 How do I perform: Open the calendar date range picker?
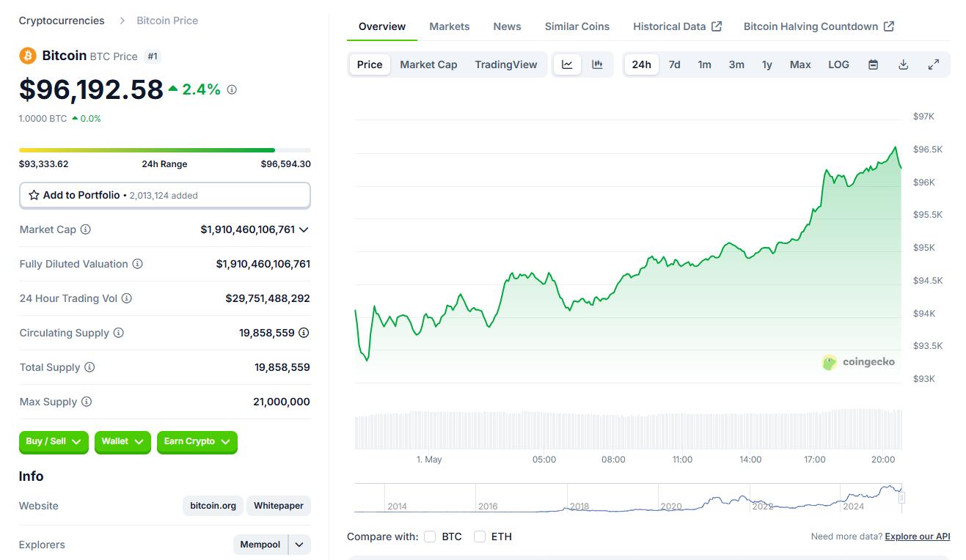point(873,65)
